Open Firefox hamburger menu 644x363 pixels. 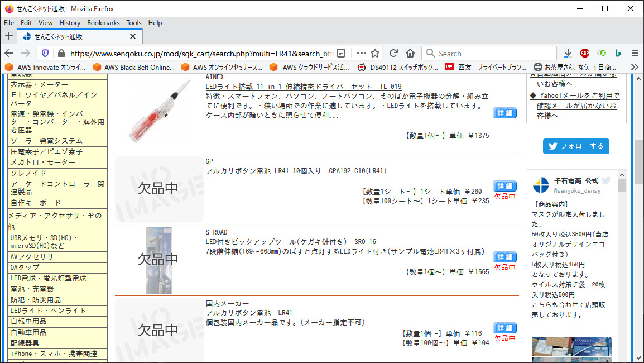pos(635,54)
